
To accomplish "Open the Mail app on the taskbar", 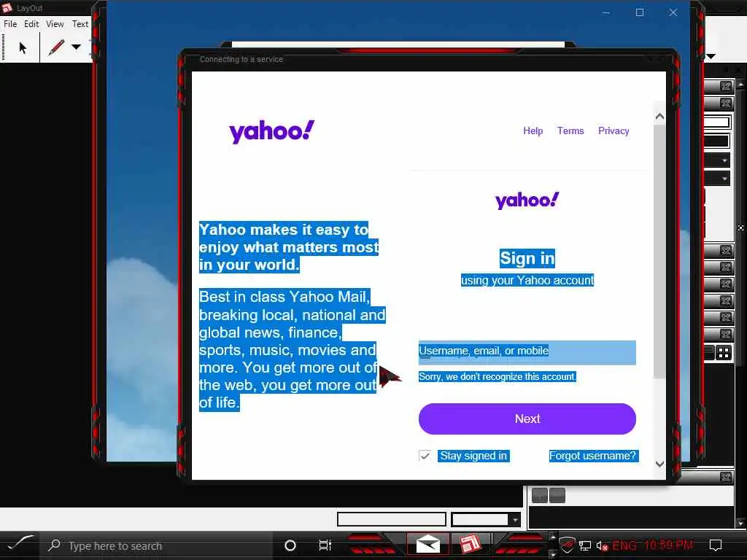I will (x=427, y=544).
